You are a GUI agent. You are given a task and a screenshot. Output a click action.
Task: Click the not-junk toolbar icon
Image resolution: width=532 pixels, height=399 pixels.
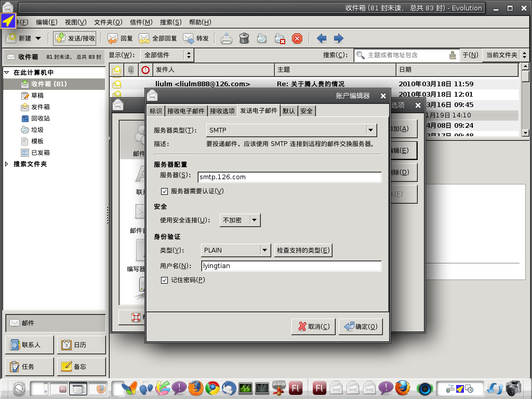pyautogui.click(x=280, y=38)
